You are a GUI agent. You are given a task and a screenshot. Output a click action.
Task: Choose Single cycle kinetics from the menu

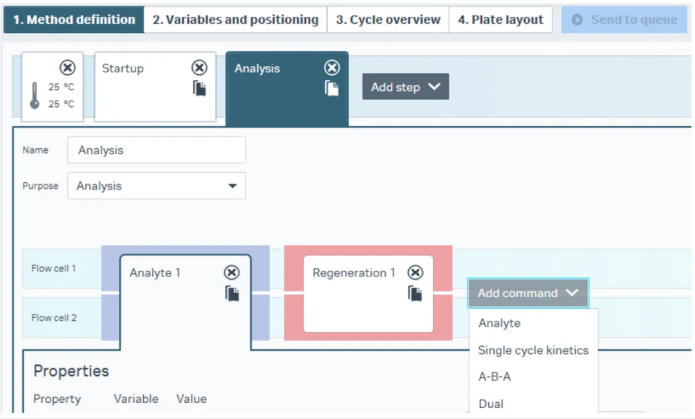click(x=533, y=350)
